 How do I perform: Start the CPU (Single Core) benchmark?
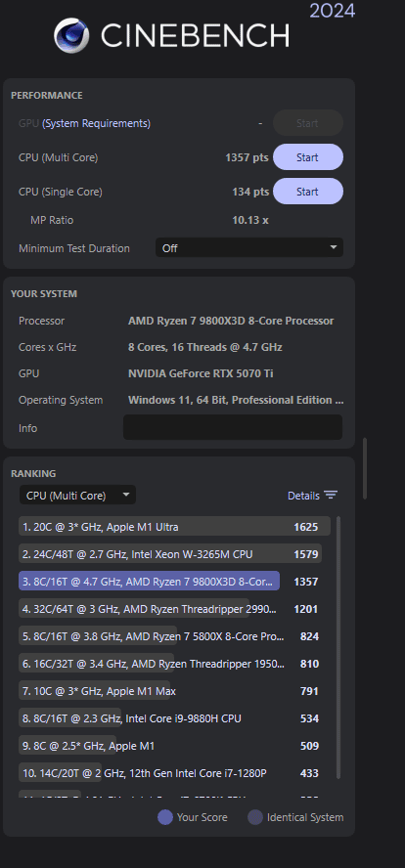(x=308, y=192)
